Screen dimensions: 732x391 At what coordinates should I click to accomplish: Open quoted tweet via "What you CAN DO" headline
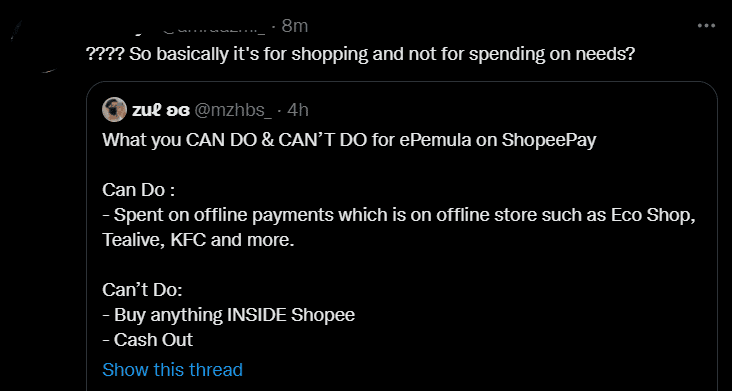(349, 140)
